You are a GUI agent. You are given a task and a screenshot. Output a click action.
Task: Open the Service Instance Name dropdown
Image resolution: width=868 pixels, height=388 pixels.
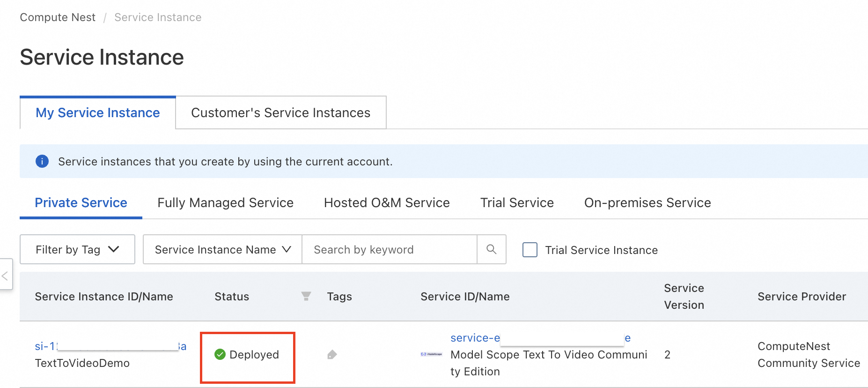tap(222, 249)
